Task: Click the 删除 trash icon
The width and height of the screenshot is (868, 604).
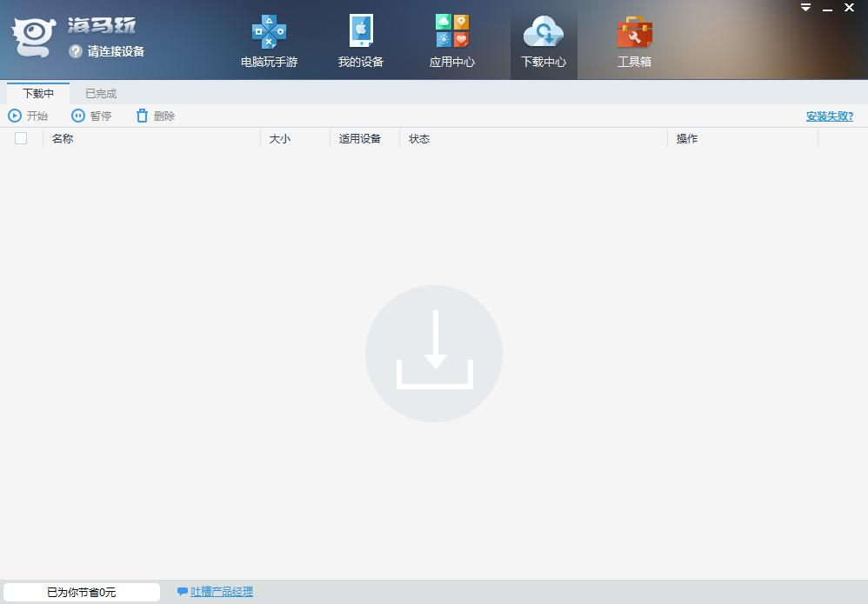Action: click(143, 116)
